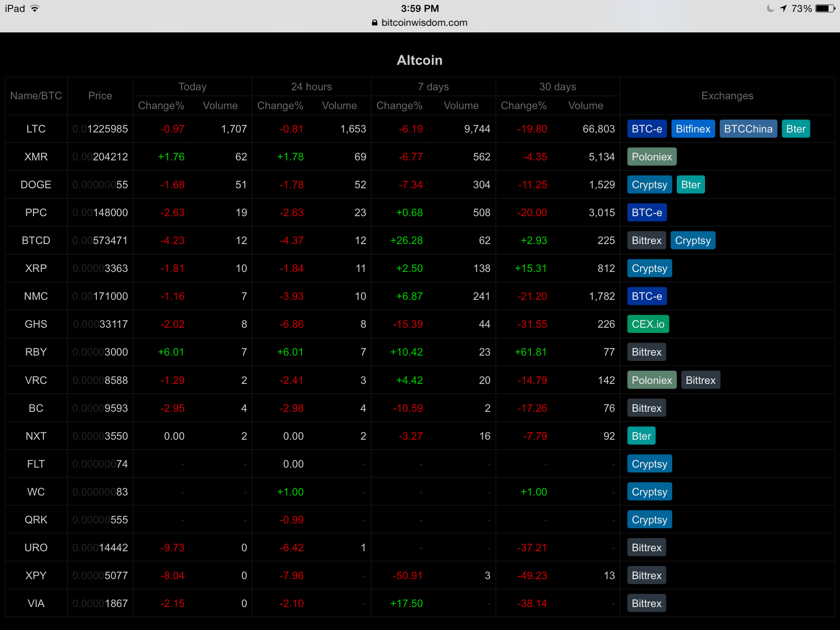Tap RBY 30 days change +61.81

(x=531, y=352)
